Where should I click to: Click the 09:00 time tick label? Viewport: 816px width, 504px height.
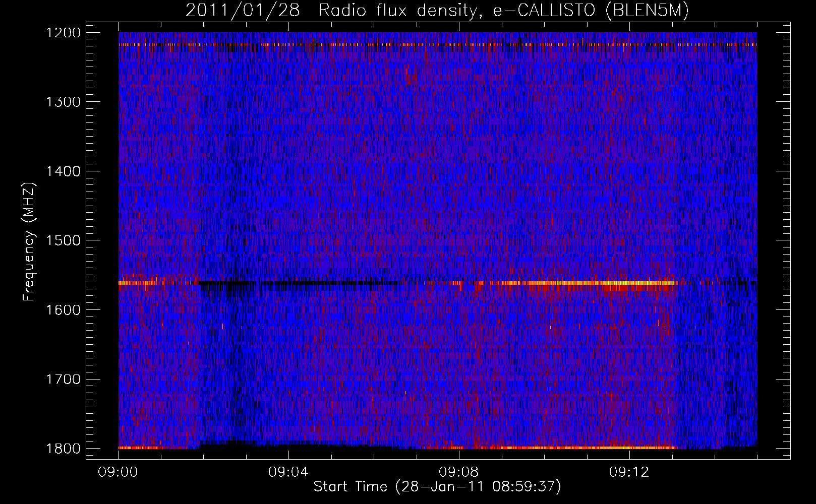[x=118, y=472]
